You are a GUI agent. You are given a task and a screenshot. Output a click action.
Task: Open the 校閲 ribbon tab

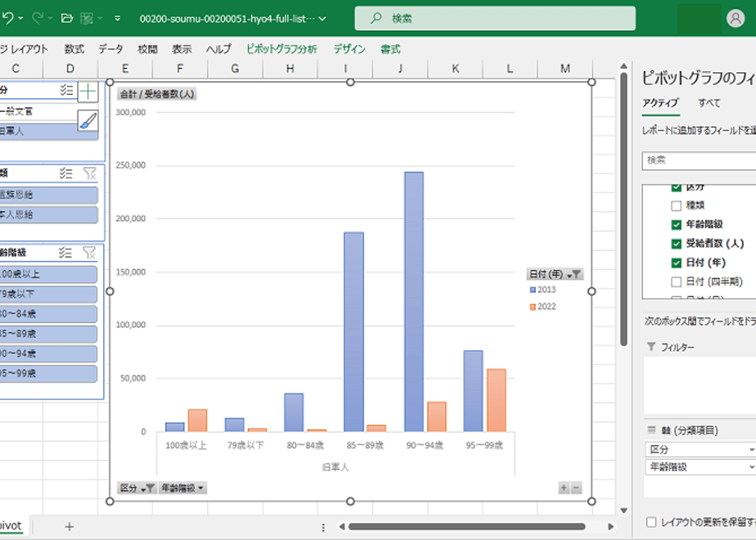tap(147, 49)
